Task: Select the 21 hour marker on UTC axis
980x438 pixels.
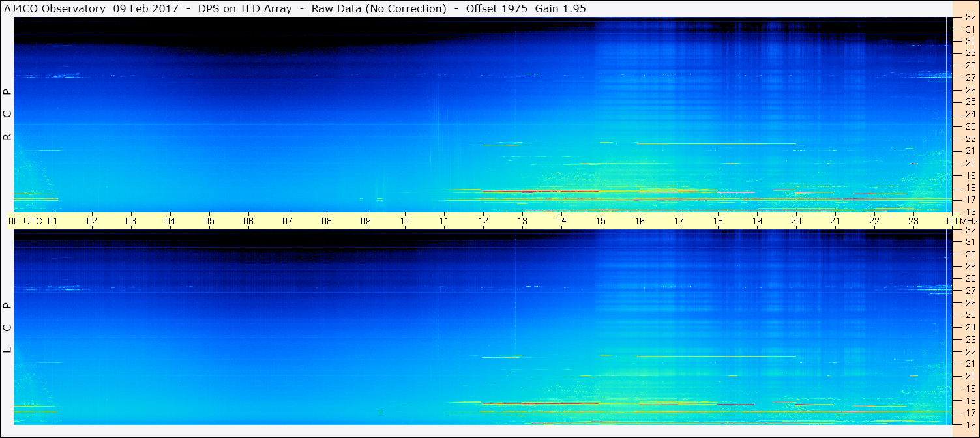Action: point(835,221)
